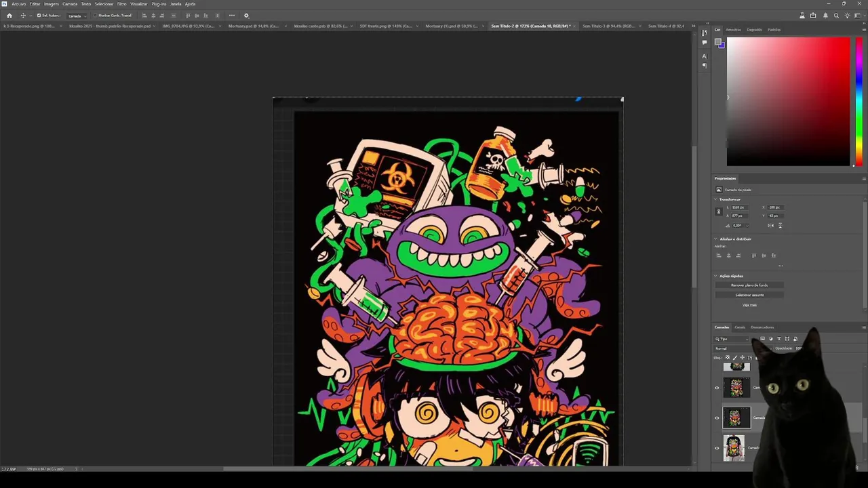Open the rotation angle dropdown in Properties
The image size is (868, 488).
(747, 226)
